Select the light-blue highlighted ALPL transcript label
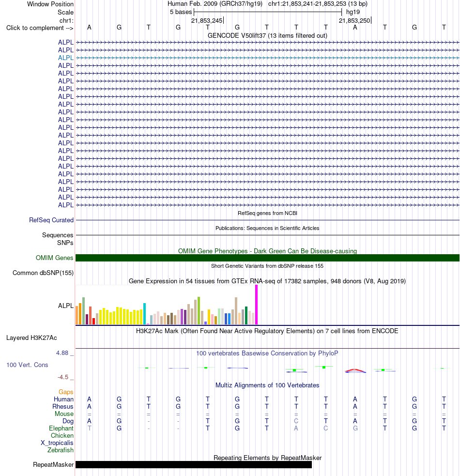Screen dimensions: 460x476 65,58
